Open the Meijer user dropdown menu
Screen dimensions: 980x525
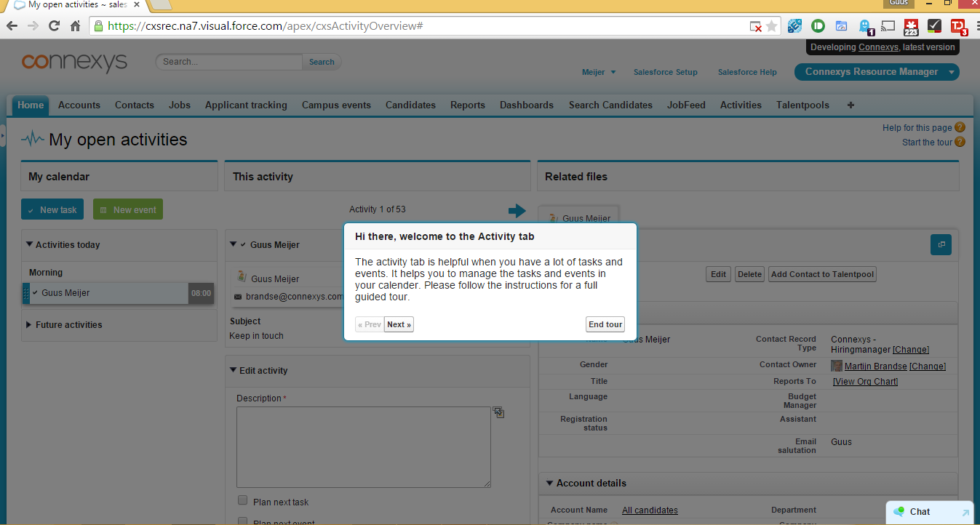pos(599,72)
